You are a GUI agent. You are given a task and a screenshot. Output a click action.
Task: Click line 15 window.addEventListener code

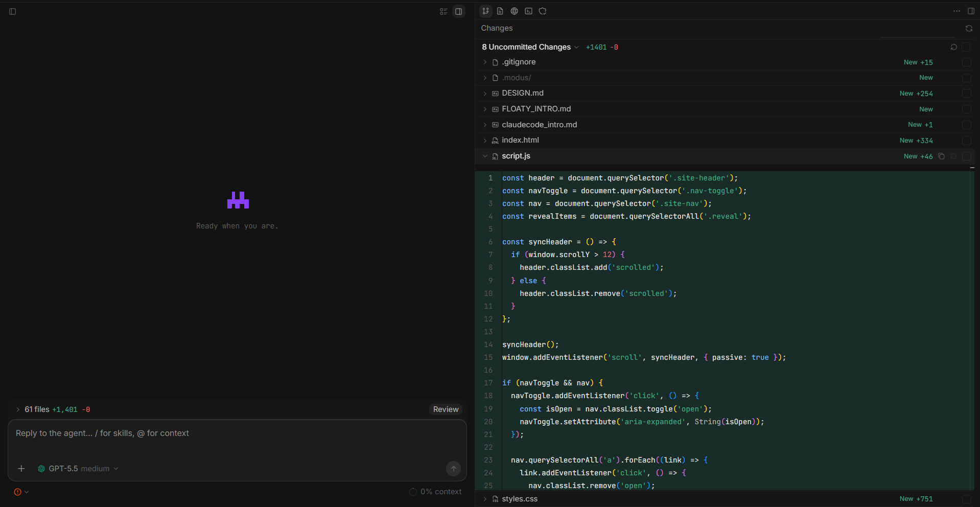tap(644, 357)
